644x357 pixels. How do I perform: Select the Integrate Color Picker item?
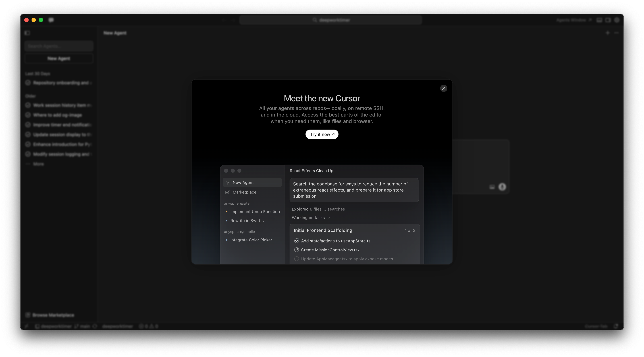[251, 240]
